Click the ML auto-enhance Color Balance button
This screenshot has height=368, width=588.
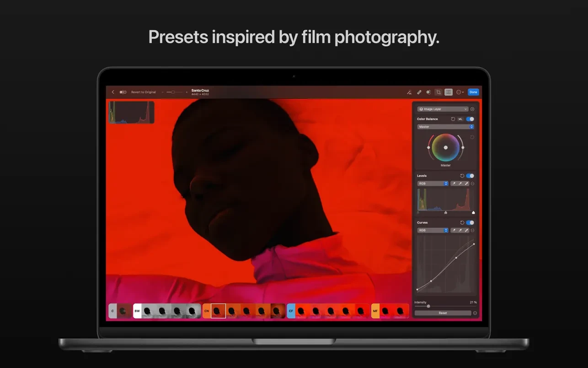[460, 119]
